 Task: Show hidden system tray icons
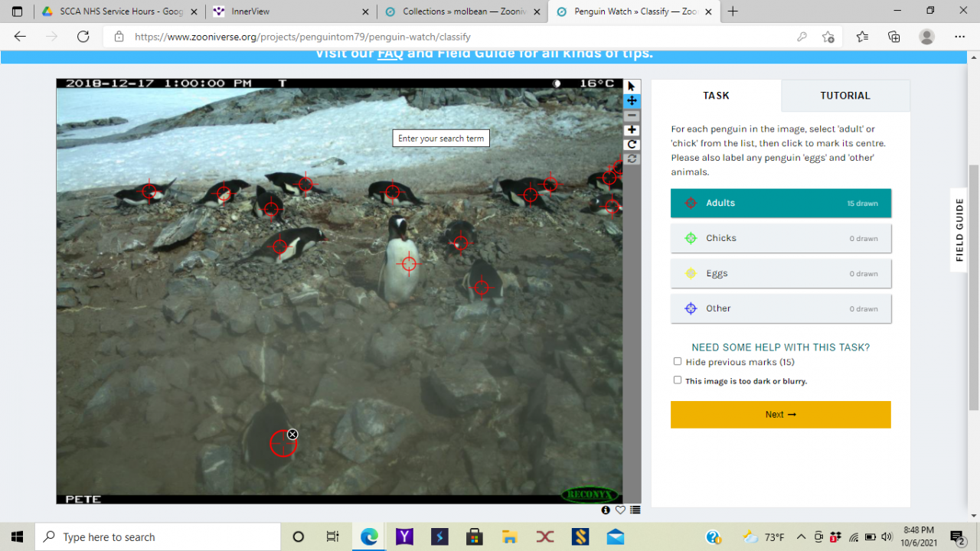coord(801,536)
